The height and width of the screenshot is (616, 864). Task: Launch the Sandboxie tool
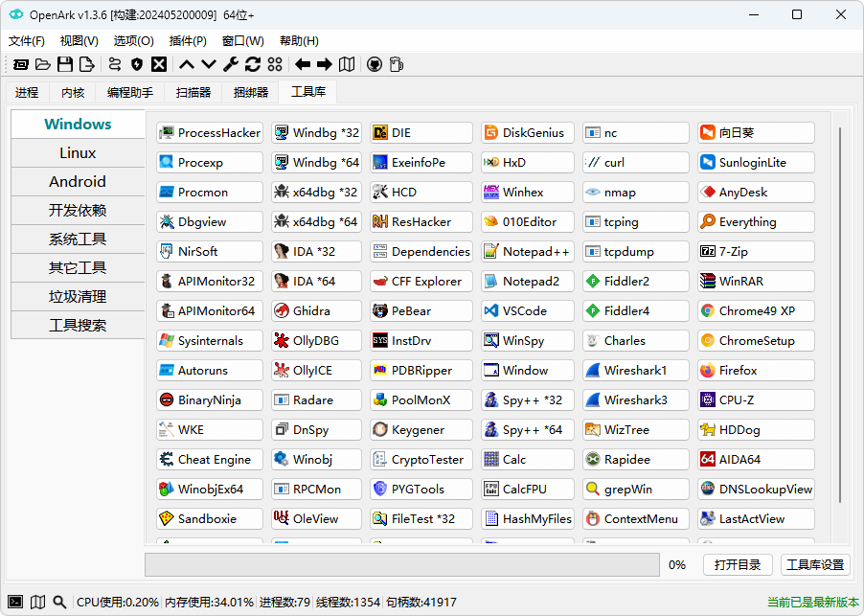pyautogui.click(x=210, y=519)
